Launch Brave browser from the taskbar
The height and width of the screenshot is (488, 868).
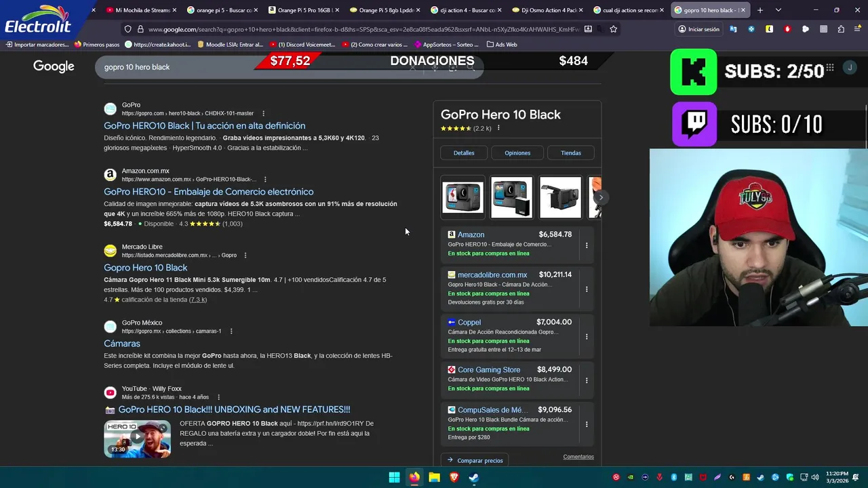pyautogui.click(x=454, y=477)
